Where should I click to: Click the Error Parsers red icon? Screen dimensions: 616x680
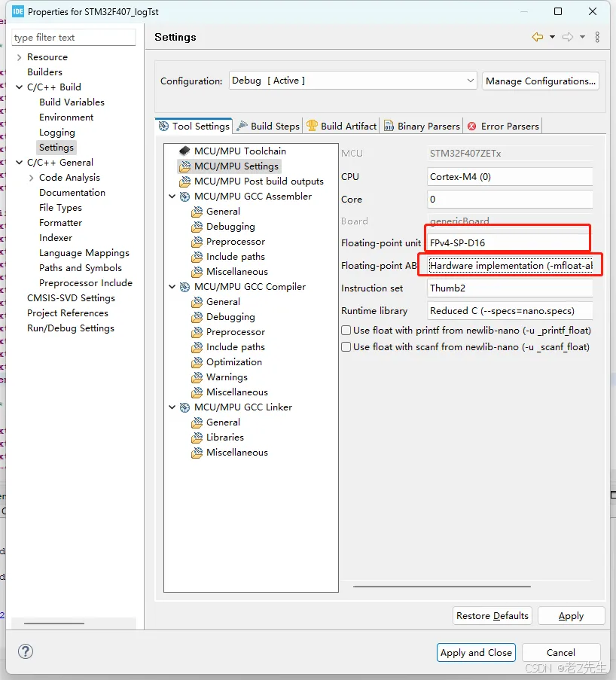(472, 127)
